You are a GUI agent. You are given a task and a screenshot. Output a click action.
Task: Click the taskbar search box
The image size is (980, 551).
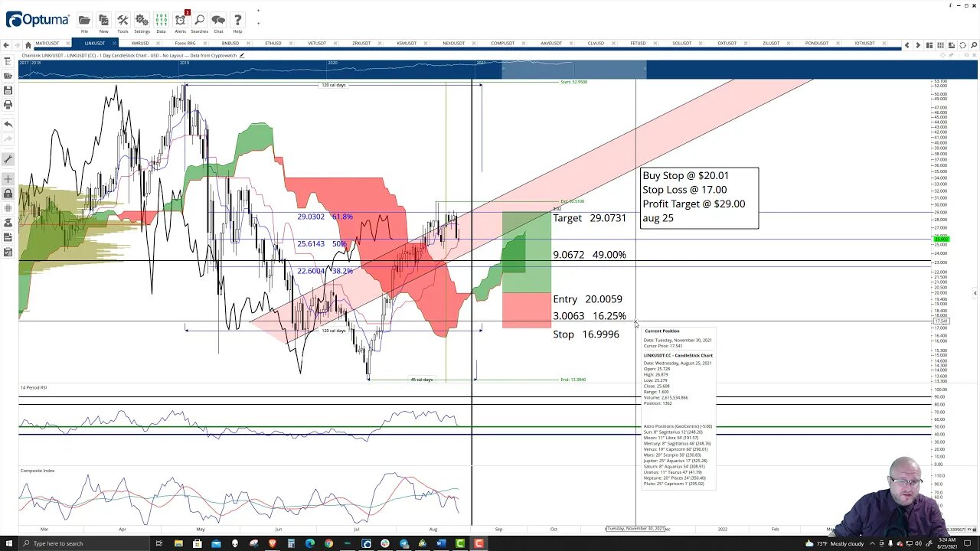coord(84,543)
